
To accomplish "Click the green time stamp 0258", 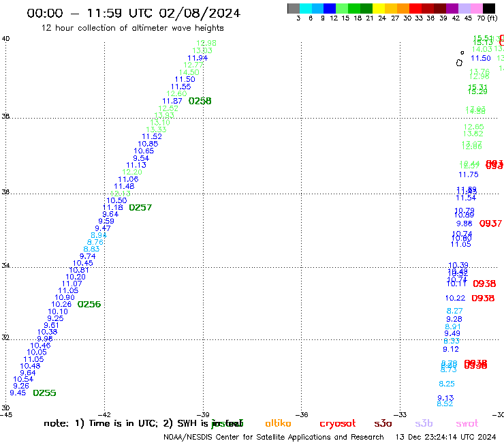I will (200, 101).
